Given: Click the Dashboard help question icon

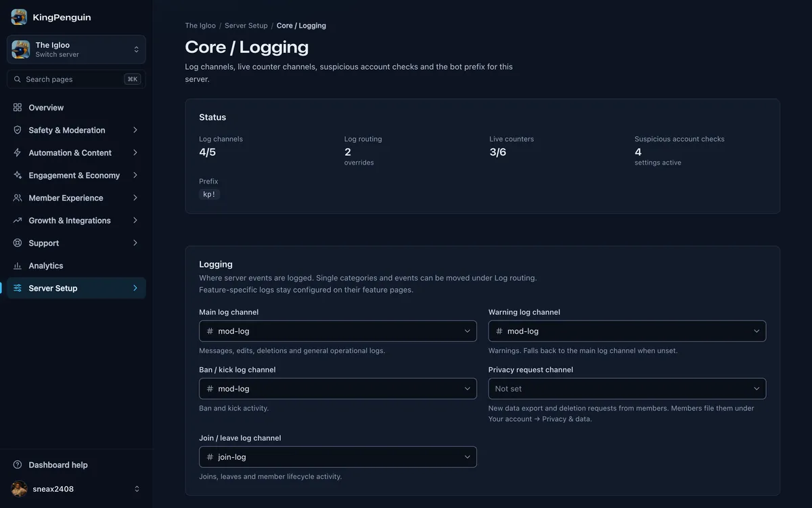Looking at the screenshot, I should [x=18, y=465].
